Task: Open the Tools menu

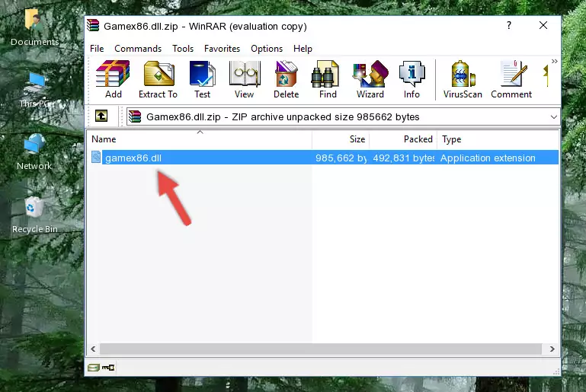Action: click(x=183, y=49)
